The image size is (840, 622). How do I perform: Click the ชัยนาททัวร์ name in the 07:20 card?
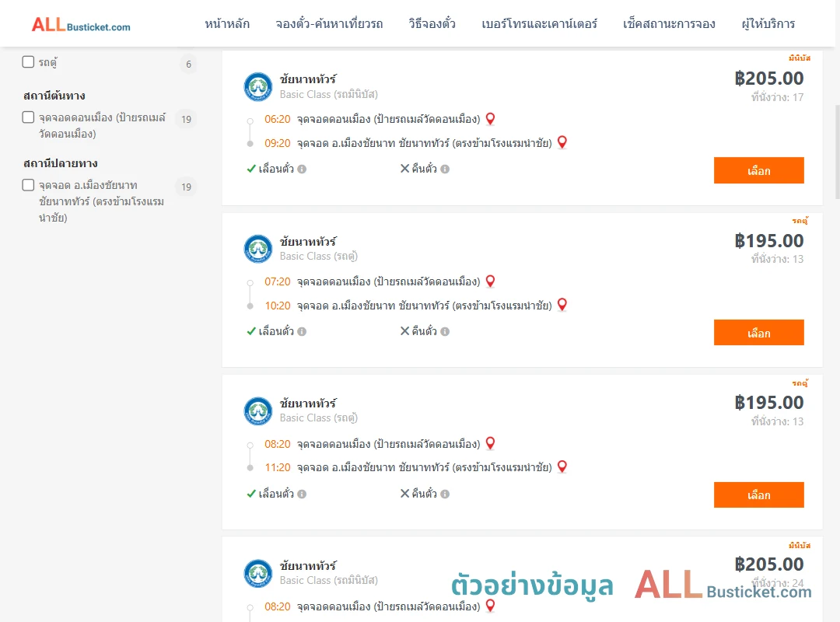[x=308, y=242]
